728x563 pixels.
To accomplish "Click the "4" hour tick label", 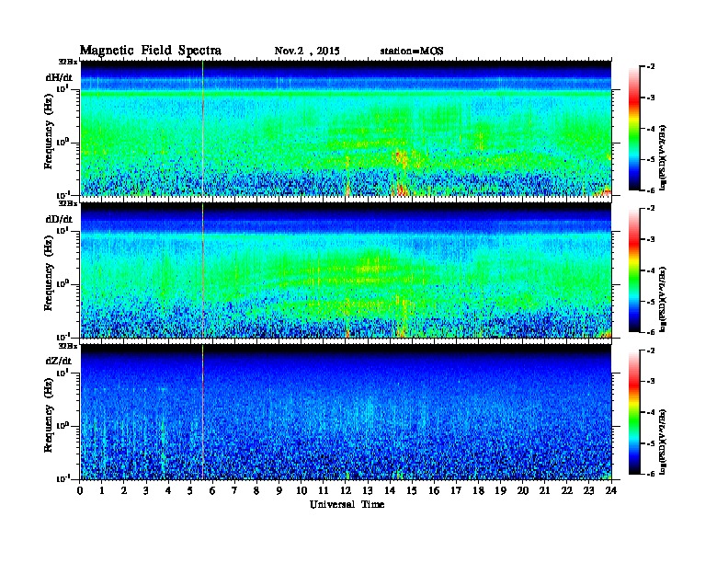I will [168, 491].
